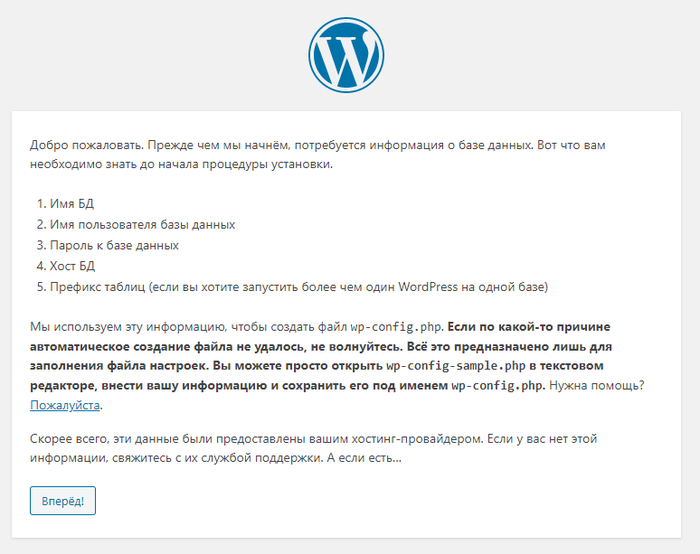Click the word 'WordPress' in item five
This screenshot has height=554, width=700.
[428, 287]
